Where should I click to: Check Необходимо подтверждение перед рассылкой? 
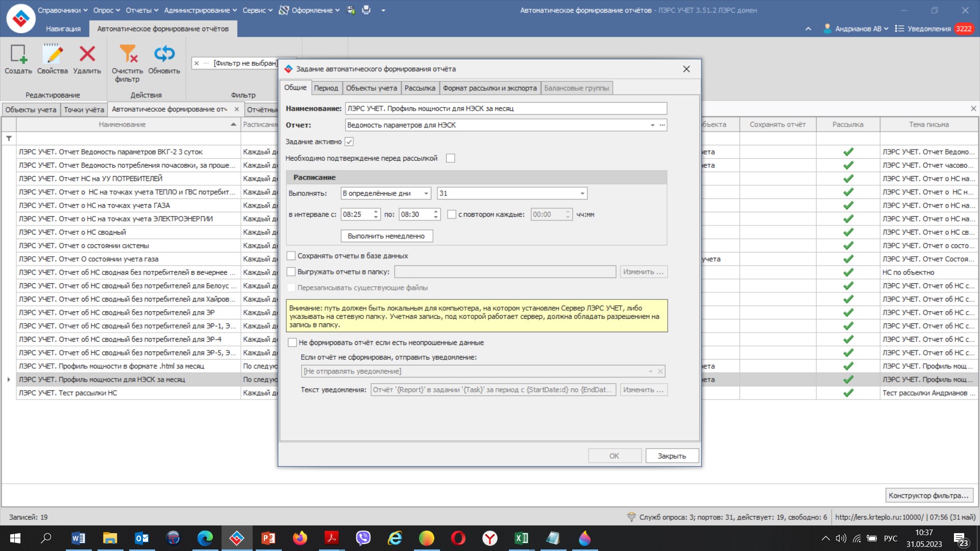(450, 158)
